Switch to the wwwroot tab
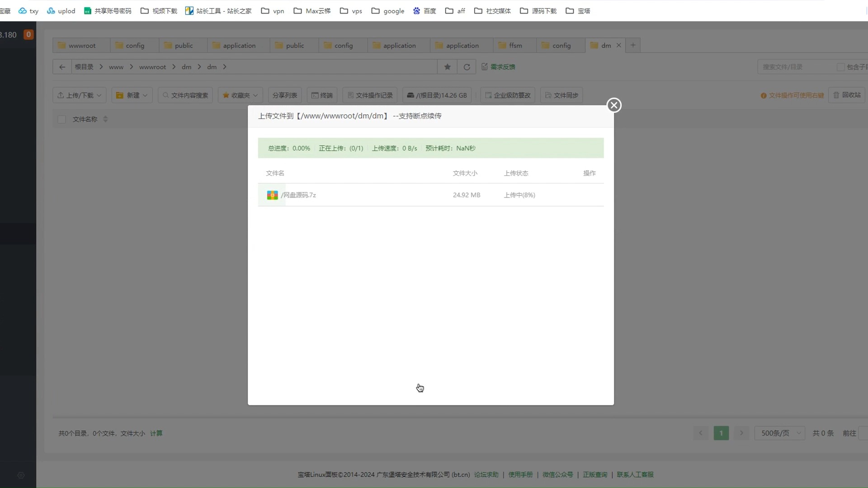868x488 pixels. pyautogui.click(x=81, y=45)
